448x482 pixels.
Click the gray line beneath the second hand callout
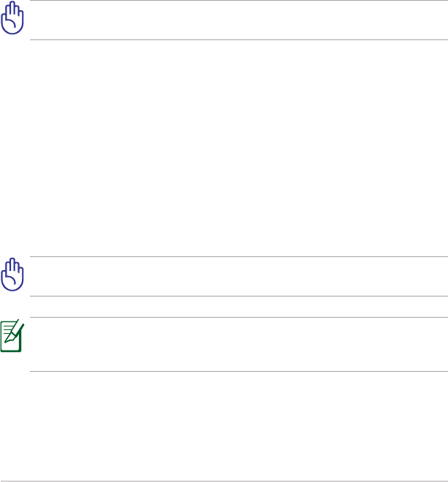(239, 296)
